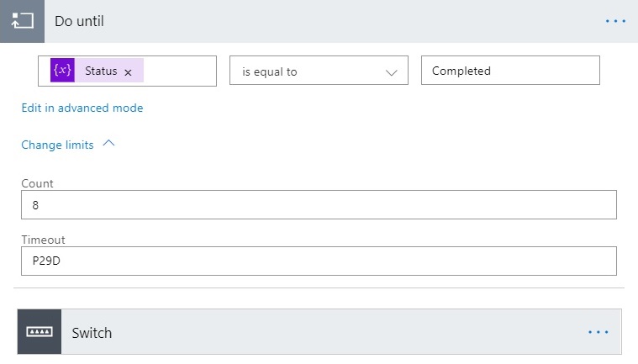Click the Timeout field containing P29D
Image resolution: width=638 pixels, height=364 pixels.
point(319,261)
